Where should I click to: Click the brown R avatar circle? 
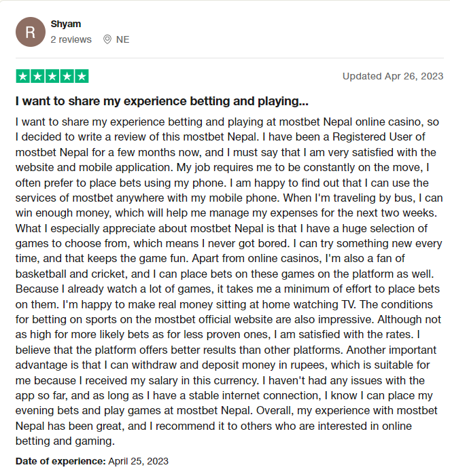pyautogui.click(x=31, y=32)
